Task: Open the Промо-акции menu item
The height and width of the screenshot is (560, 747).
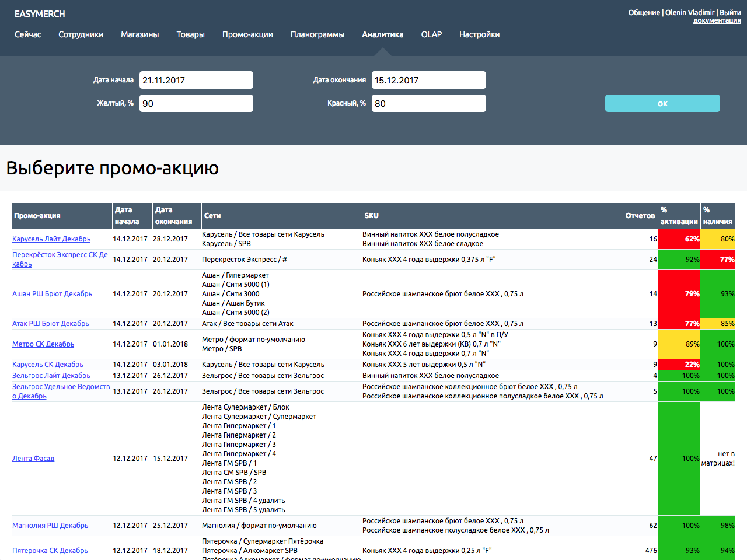Action: click(247, 34)
